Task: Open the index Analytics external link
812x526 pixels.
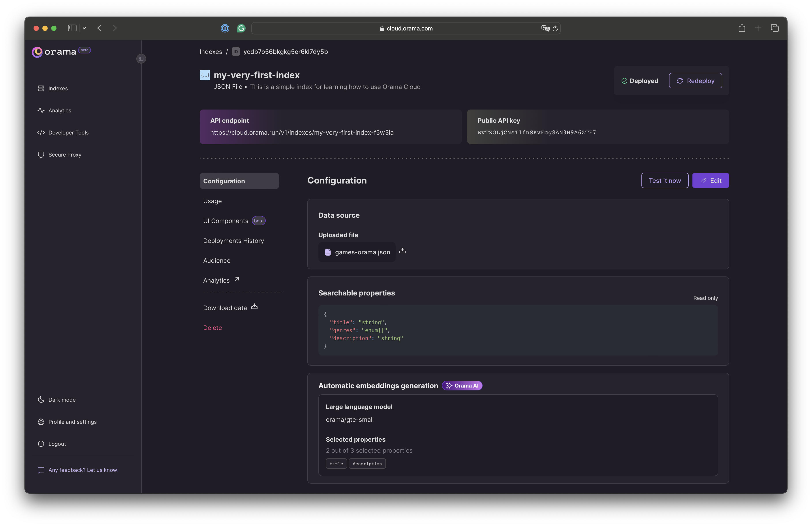Action: [216, 281]
